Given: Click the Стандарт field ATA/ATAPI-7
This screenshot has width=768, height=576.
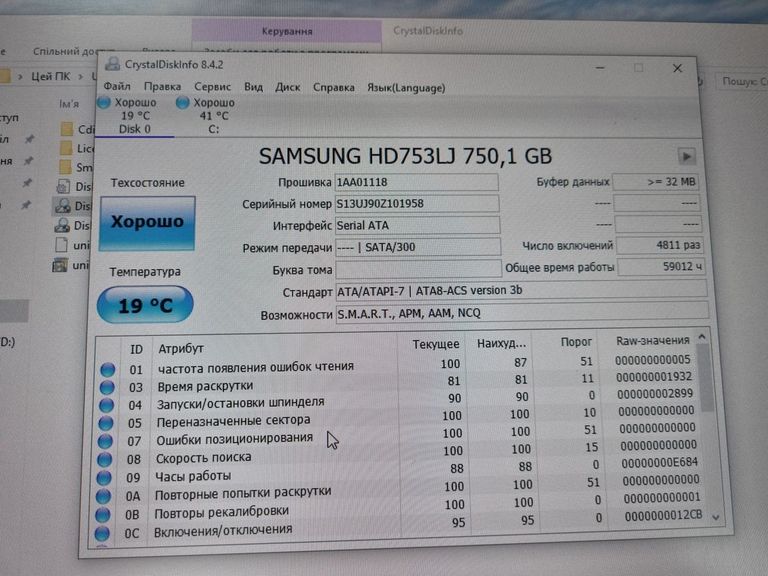Looking at the screenshot, I should click(522, 291).
